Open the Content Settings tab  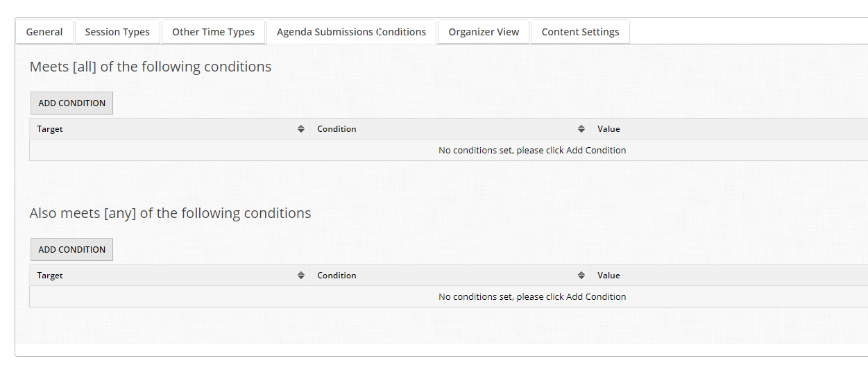580,32
